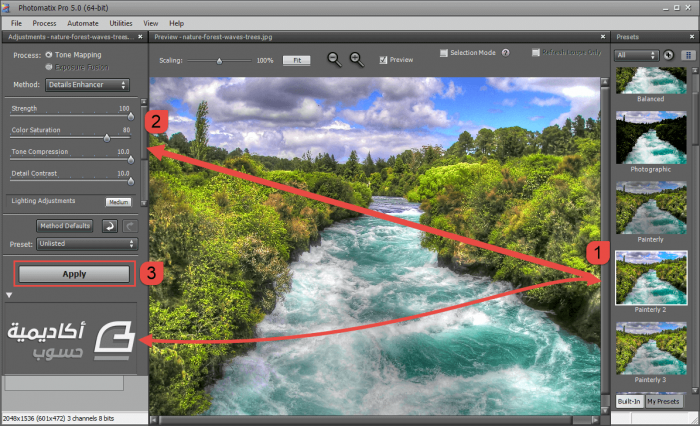This screenshot has height=426, width=700.
Task: Select the Painterly 2 preset thumbnail
Action: [651, 278]
